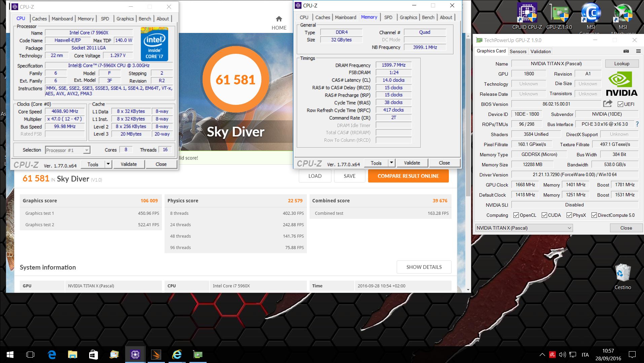Open the Processor #1 selection dropdown
This screenshot has height=363, width=644.
(x=68, y=150)
